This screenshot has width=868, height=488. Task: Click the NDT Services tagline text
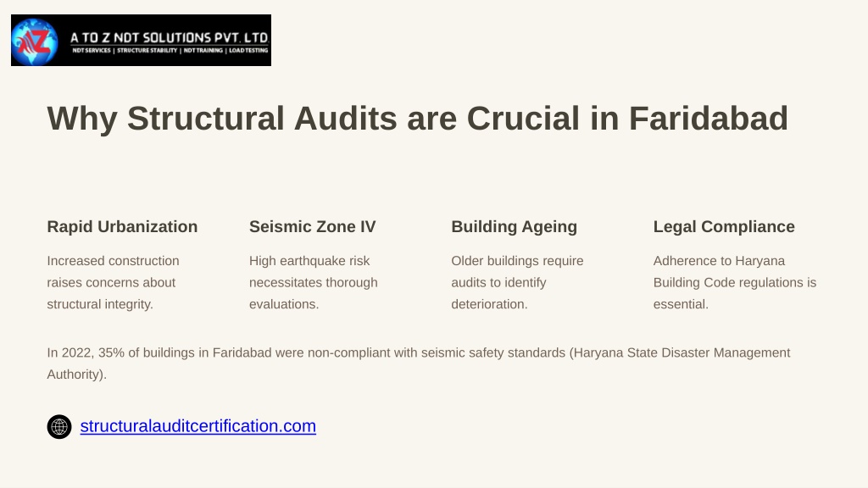92,50
